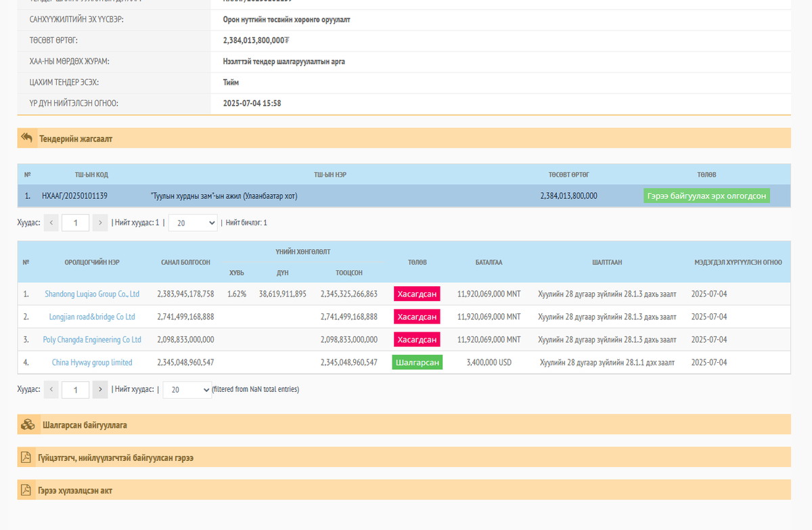Expand the Шалгарсан байгууллага section
The width and height of the screenshot is (812, 530).
click(x=404, y=424)
